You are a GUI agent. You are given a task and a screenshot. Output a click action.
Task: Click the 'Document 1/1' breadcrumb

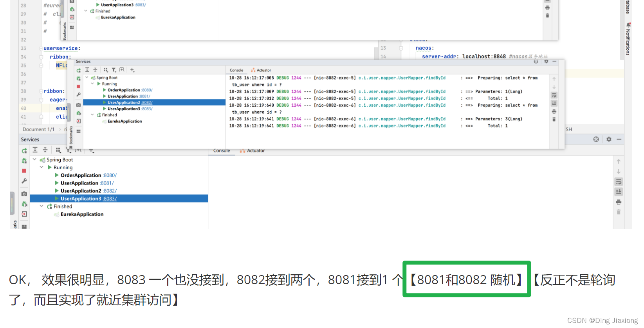pos(38,129)
